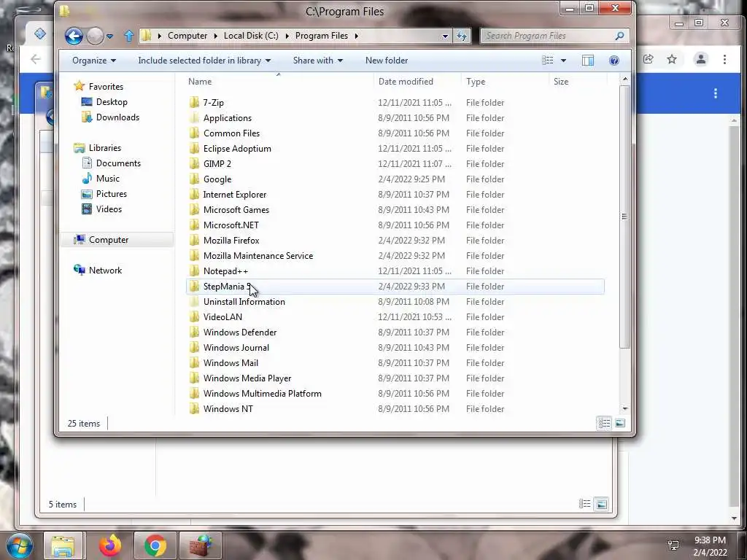
Task: Open the Organize menu
Action: pos(94,61)
